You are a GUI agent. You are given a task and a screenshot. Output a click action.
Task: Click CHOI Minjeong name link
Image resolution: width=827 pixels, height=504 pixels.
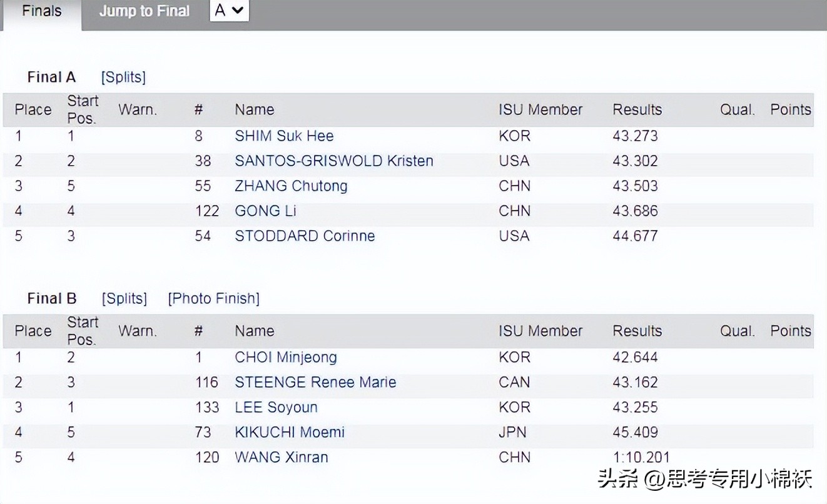click(x=285, y=357)
